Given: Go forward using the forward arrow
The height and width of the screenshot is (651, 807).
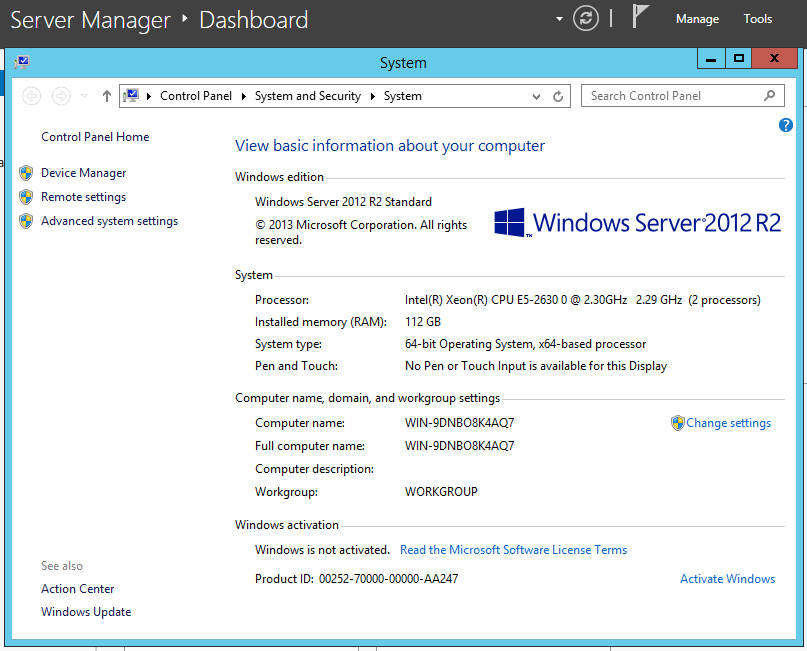Looking at the screenshot, I should (x=61, y=96).
